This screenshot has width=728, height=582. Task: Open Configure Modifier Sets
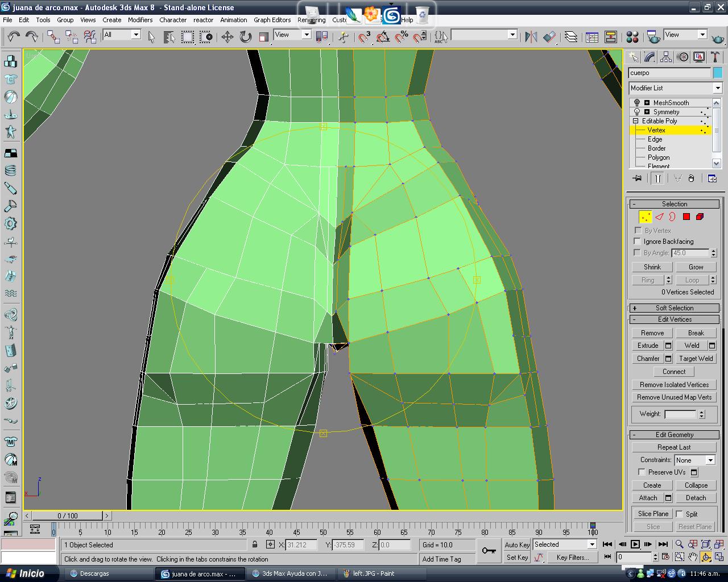[712, 178]
